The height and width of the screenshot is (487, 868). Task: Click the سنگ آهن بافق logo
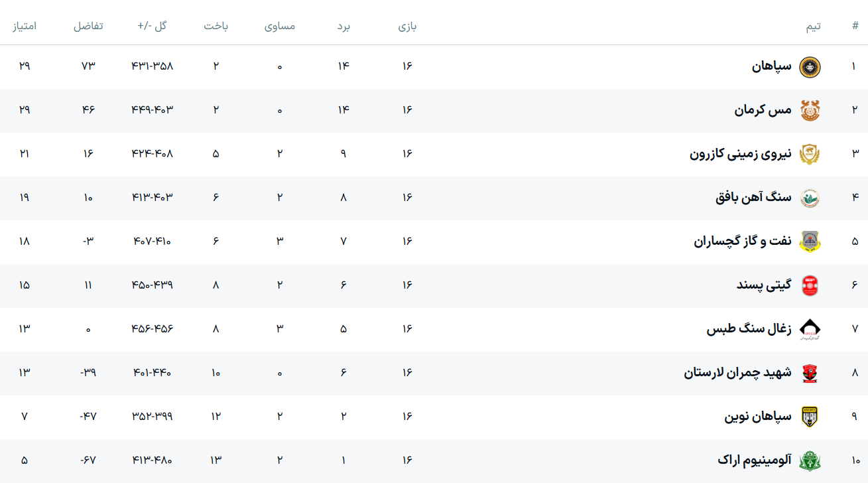(810, 198)
